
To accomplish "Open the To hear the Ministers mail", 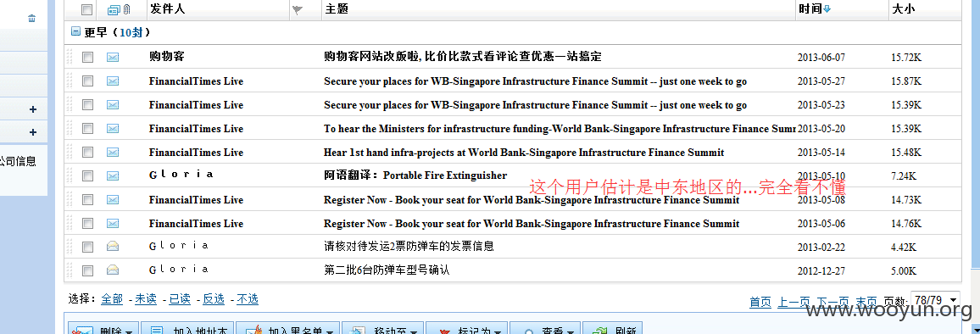I will [x=560, y=128].
